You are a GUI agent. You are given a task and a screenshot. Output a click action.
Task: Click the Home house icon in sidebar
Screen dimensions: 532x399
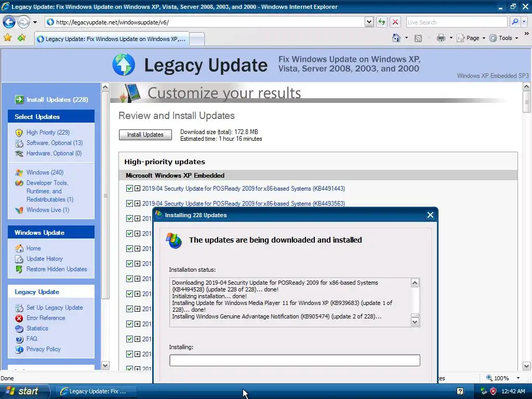19,248
